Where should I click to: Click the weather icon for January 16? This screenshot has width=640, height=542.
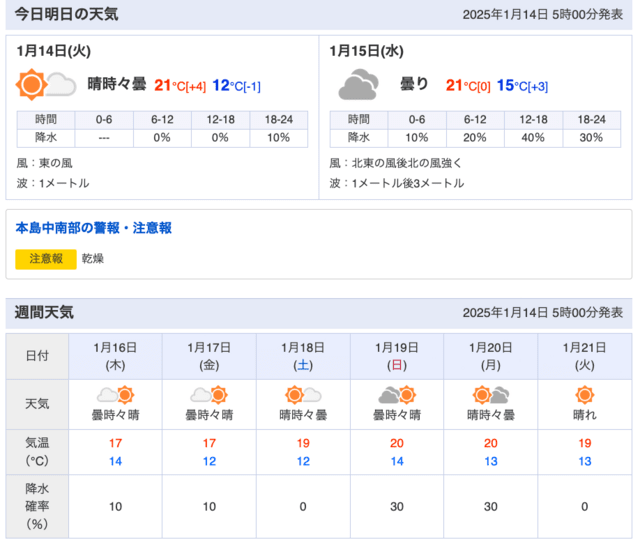tap(115, 394)
